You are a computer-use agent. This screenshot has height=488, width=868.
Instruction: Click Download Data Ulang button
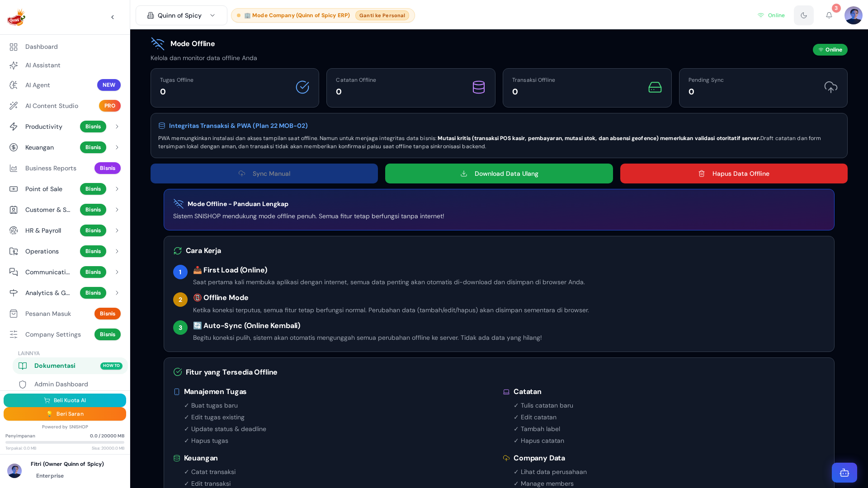[499, 174]
